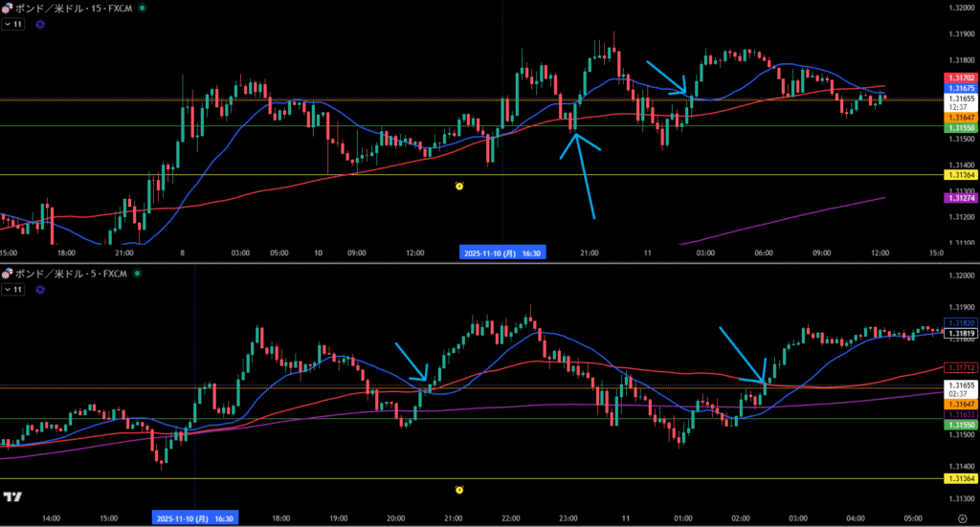
Task: Click the currency flag icon of the 15-minute chart
Action: coord(6,8)
